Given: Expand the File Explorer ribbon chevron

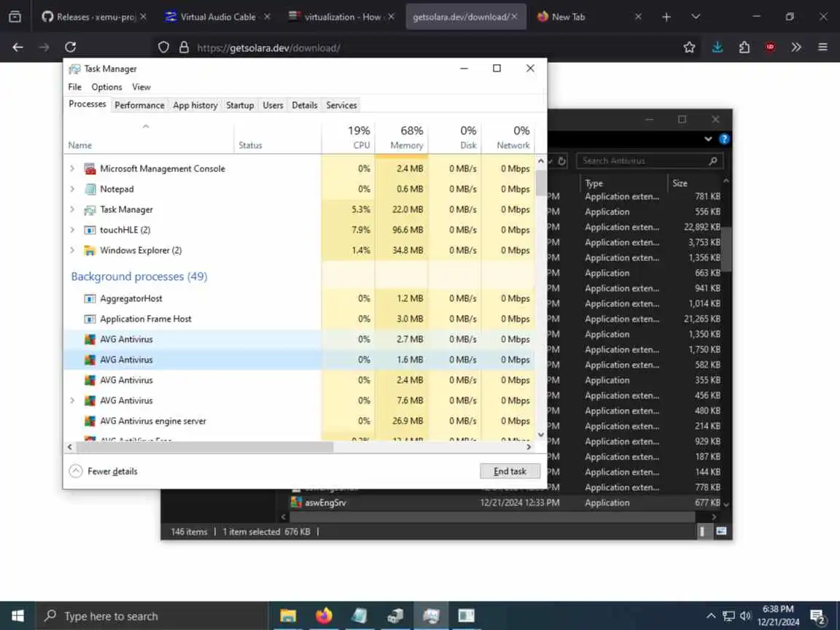Looking at the screenshot, I should 708,139.
